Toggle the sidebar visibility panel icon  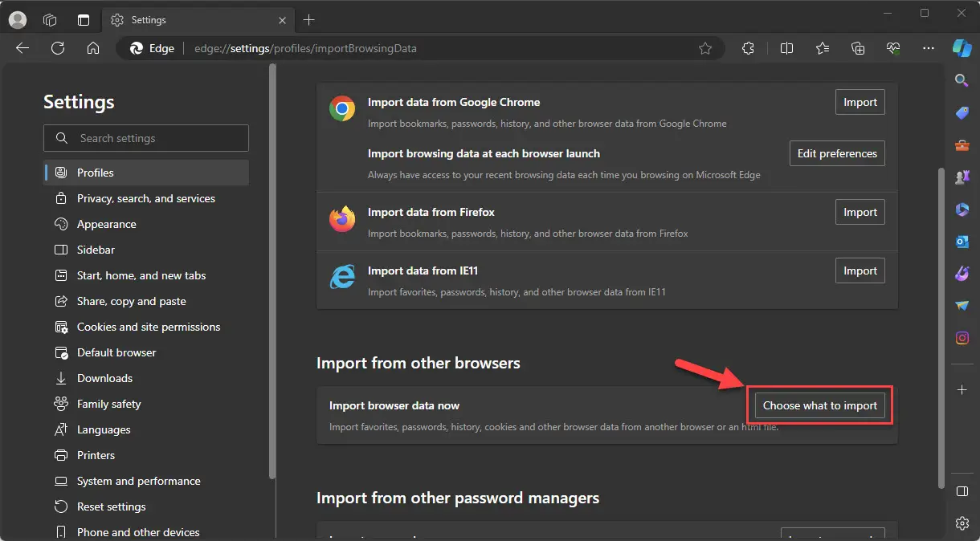[x=962, y=491]
